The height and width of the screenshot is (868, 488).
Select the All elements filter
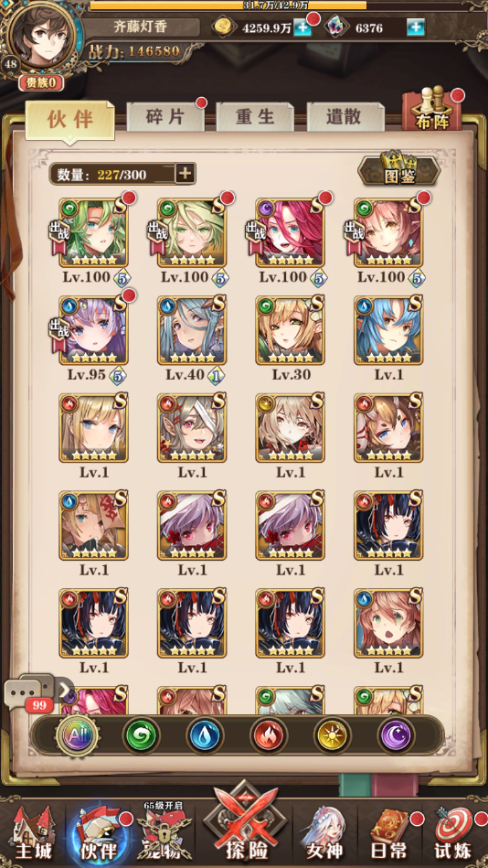pyautogui.click(x=78, y=735)
